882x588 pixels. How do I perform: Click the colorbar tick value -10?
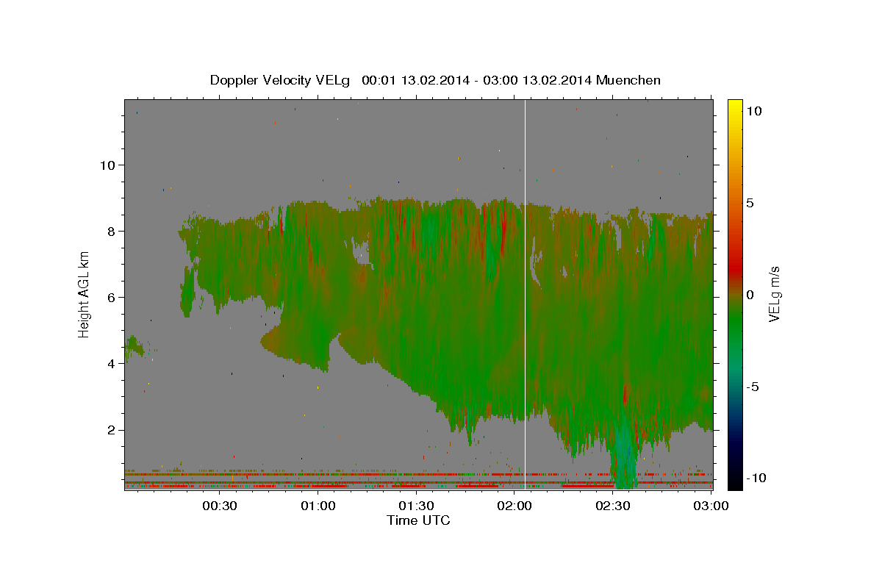pyautogui.click(x=755, y=478)
